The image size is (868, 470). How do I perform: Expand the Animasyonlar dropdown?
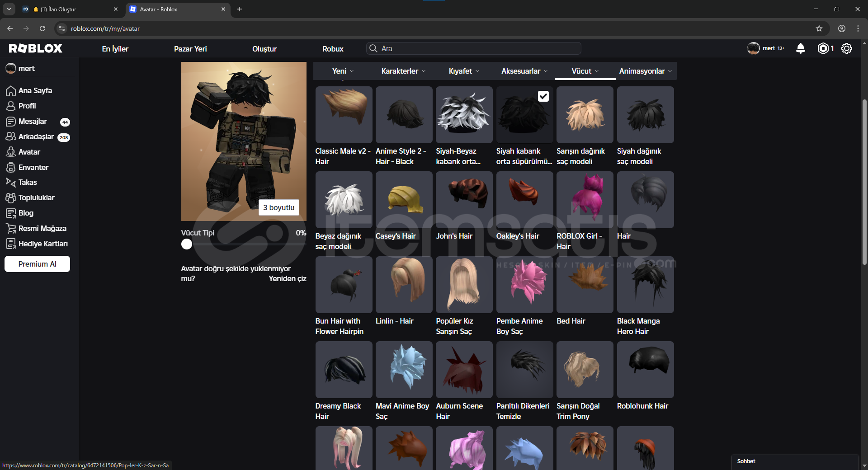(646, 71)
